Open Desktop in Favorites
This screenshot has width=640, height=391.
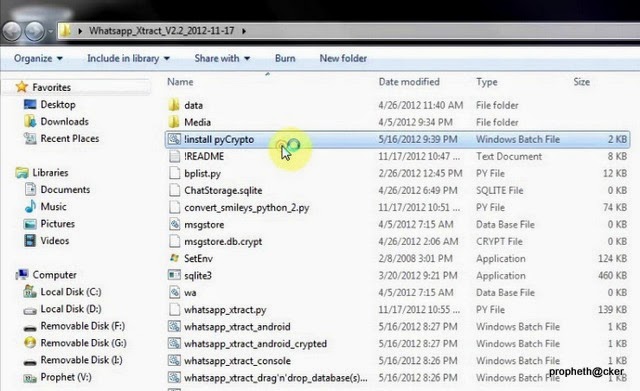[58, 104]
